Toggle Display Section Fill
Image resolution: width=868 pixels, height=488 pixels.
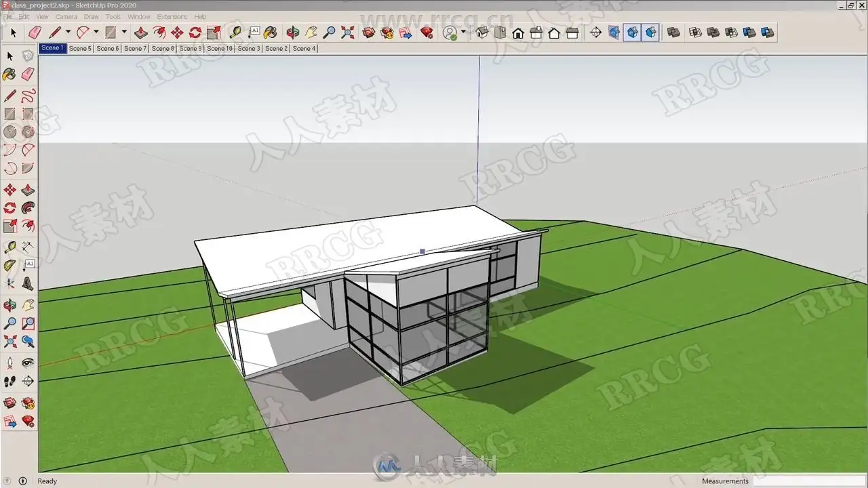650,33
